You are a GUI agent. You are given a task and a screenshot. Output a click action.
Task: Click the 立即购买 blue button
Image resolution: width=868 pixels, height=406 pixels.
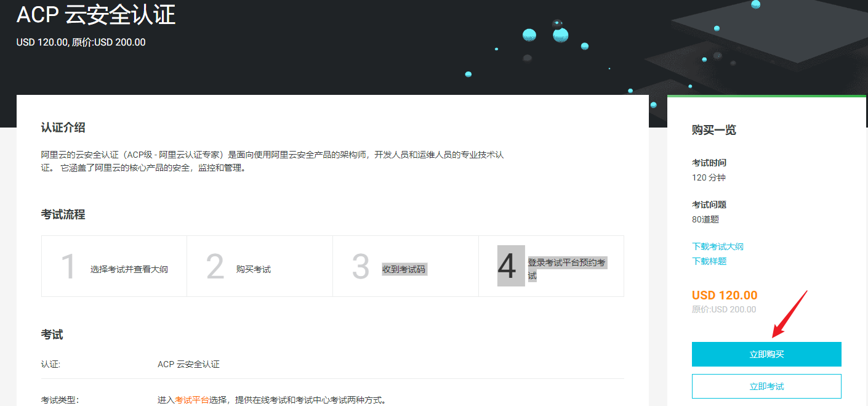tap(766, 354)
